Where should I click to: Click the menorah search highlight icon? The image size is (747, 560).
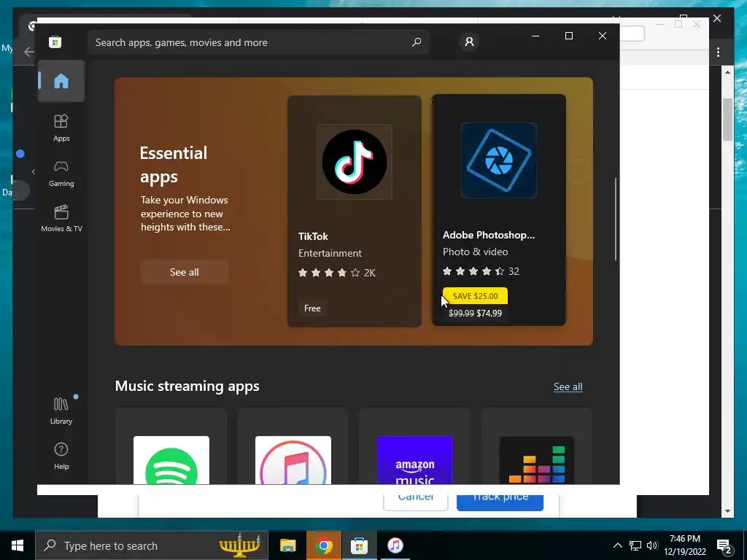(x=239, y=545)
